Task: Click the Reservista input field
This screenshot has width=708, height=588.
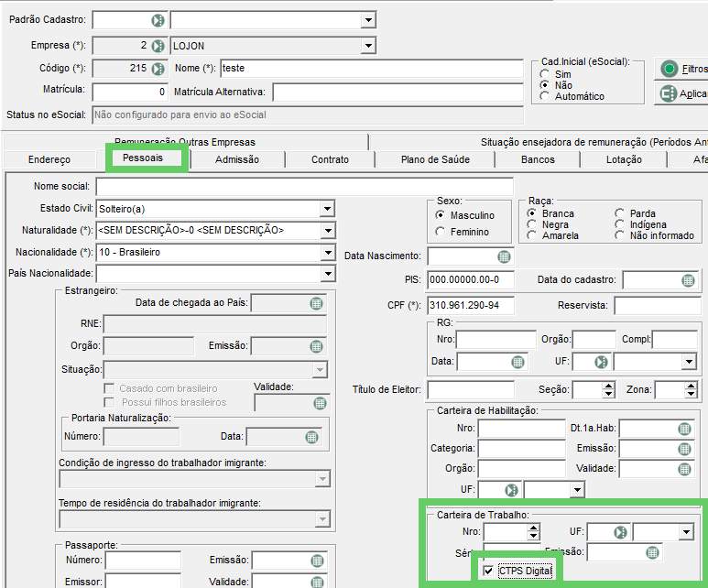Action: pos(658,306)
